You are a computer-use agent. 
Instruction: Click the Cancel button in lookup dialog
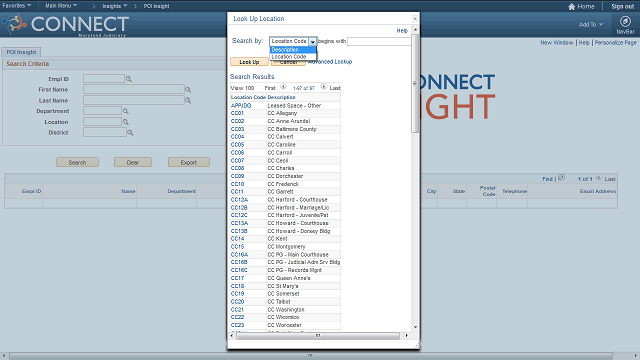point(288,63)
